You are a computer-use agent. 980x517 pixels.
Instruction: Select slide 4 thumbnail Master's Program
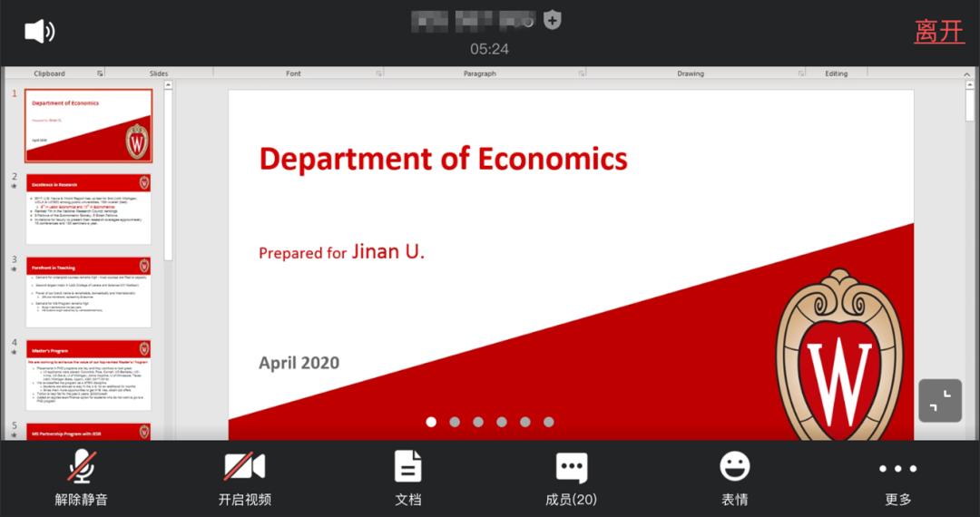pyautogui.click(x=88, y=376)
